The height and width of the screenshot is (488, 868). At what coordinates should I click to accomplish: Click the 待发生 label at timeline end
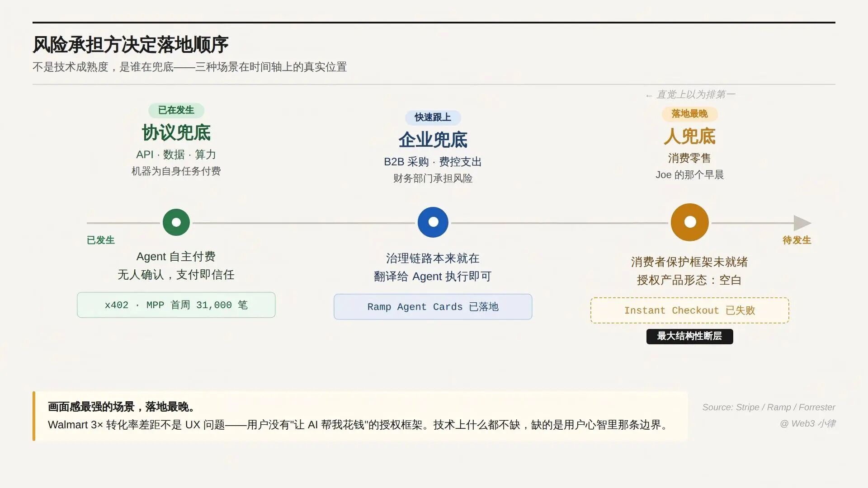coord(797,240)
